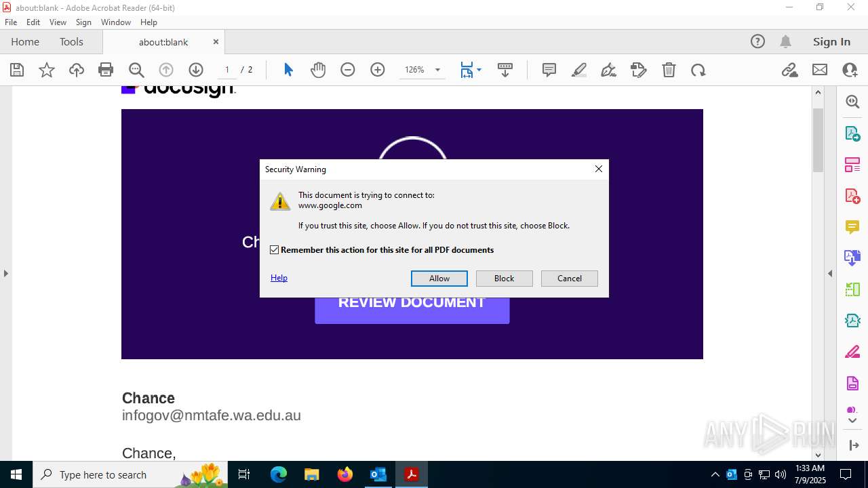Open Comment tool in right panel
This screenshot has height=488, width=868.
pyautogui.click(x=852, y=227)
